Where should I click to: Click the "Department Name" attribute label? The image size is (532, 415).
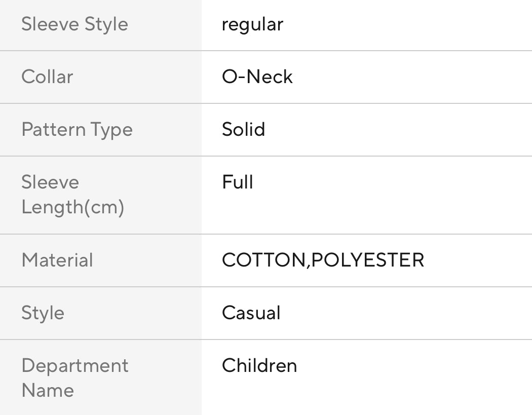click(x=74, y=378)
